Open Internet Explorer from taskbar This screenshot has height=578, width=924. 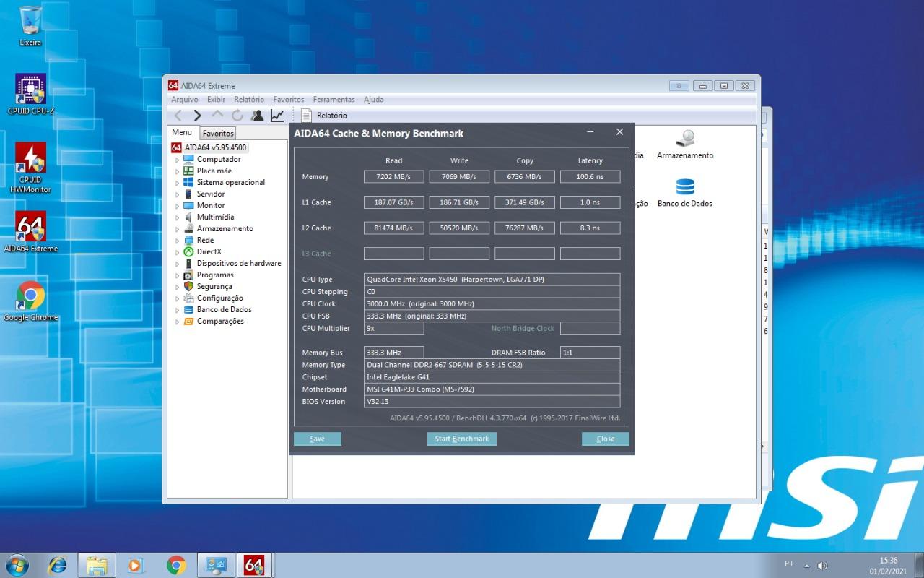pyautogui.click(x=57, y=565)
